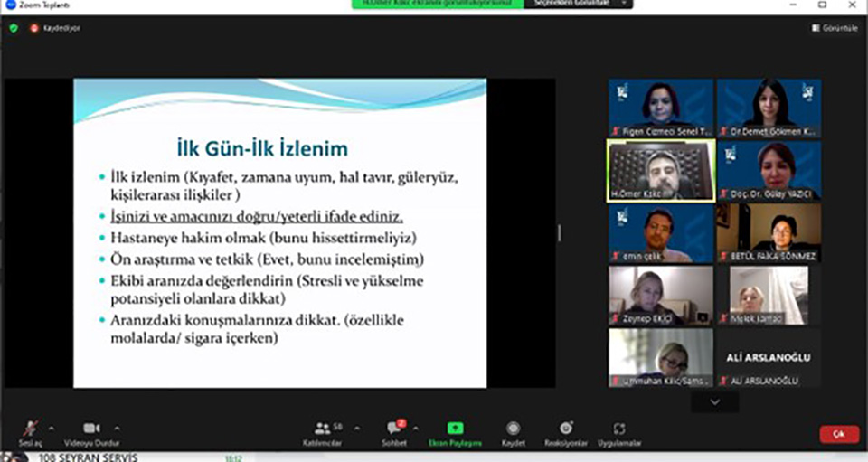868x462 pixels.
Task: Open video options arrow next to camera
Action: 117,428
